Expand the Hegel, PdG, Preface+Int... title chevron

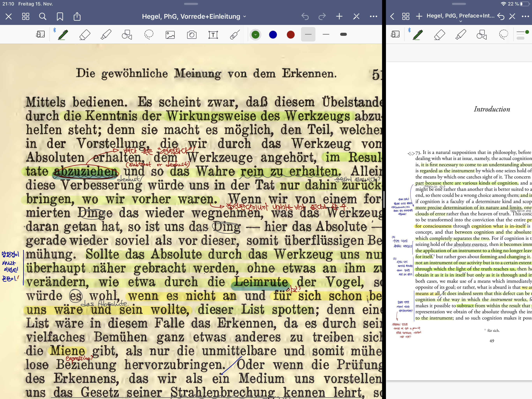click(x=461, y=21)
